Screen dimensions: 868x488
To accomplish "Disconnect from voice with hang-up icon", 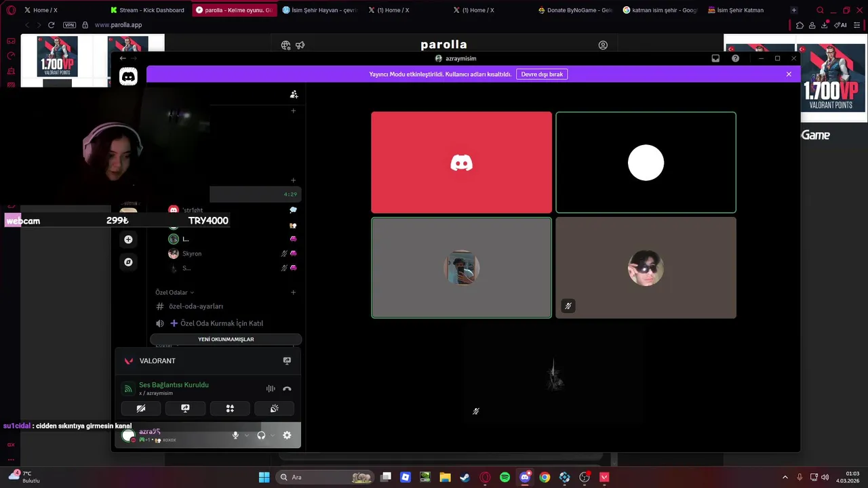I will (287, 388).
